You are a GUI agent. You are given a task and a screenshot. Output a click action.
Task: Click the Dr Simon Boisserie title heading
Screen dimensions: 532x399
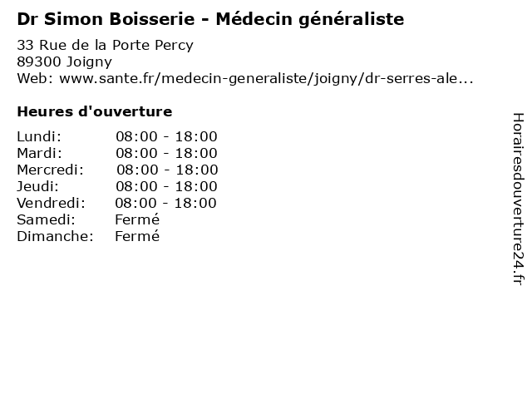click(x=210, y=18)
